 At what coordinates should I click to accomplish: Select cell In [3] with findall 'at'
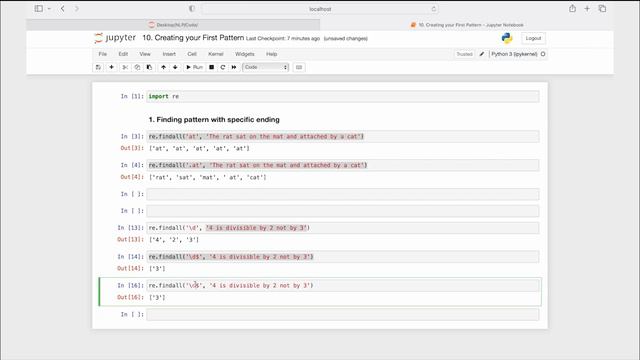[343, 136]
